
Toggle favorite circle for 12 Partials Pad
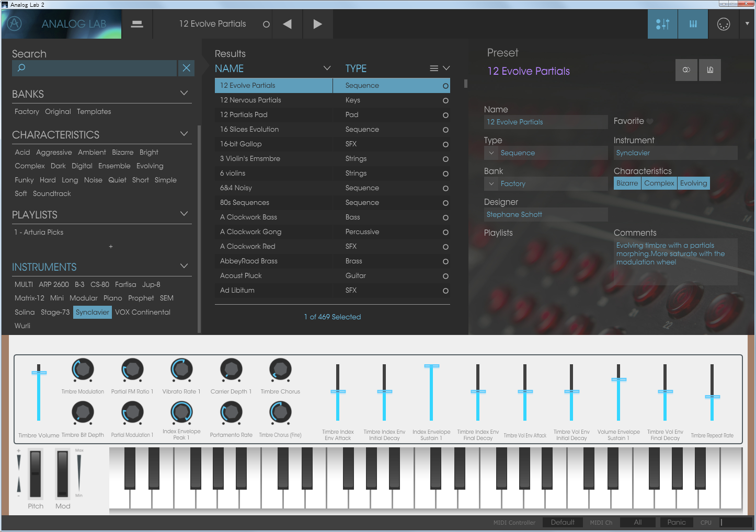pos(445,115)
